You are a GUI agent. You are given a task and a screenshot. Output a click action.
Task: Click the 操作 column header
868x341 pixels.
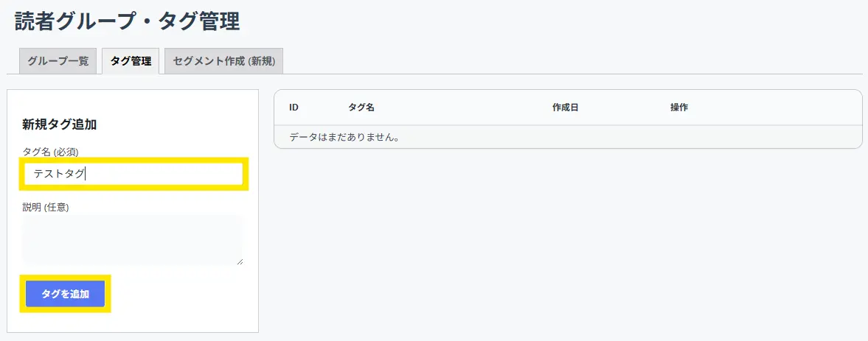pos(678,108)
